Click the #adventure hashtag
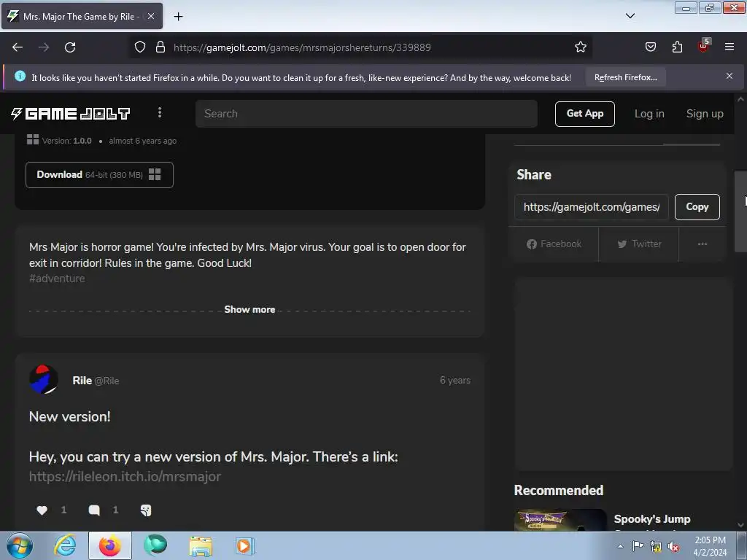This screenshot has height=560, width=747. pyautogui.click(x=57, y=279)
